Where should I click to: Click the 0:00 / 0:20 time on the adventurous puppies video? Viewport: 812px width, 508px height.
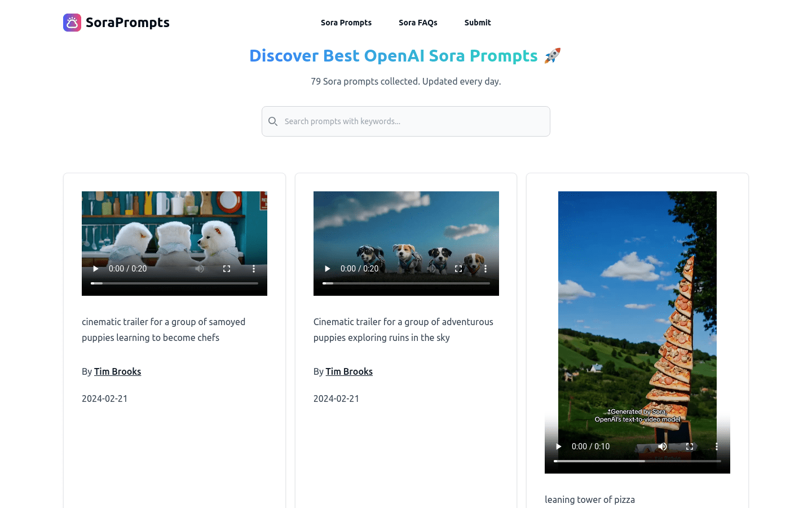click(359, 269)
